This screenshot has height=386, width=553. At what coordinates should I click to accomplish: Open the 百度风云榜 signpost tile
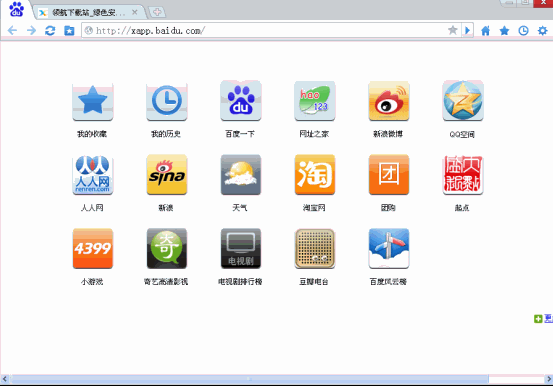pyautogui.click(x=389, y=248)
